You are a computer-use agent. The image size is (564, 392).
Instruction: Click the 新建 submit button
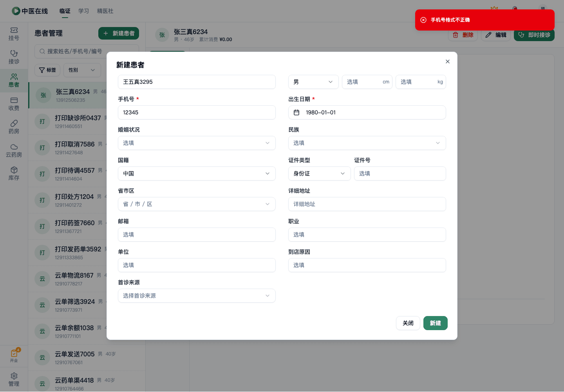436,323
